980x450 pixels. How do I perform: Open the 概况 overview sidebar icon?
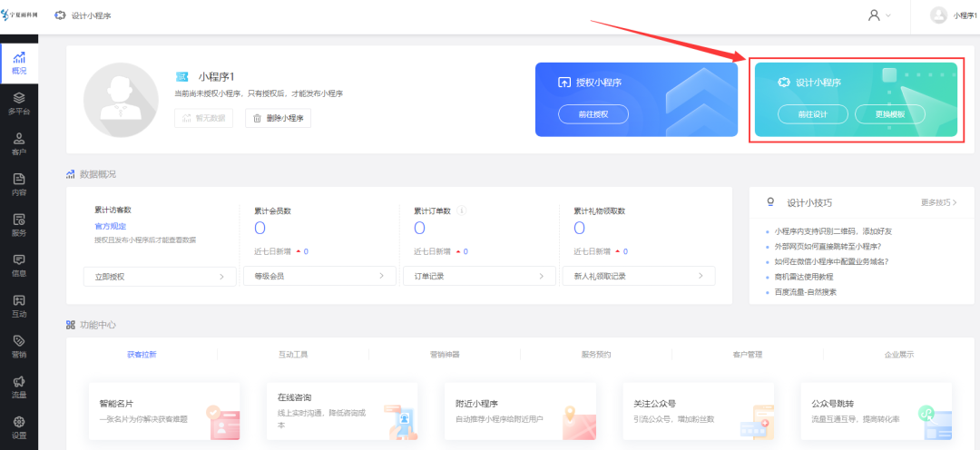tap(19, 64)
